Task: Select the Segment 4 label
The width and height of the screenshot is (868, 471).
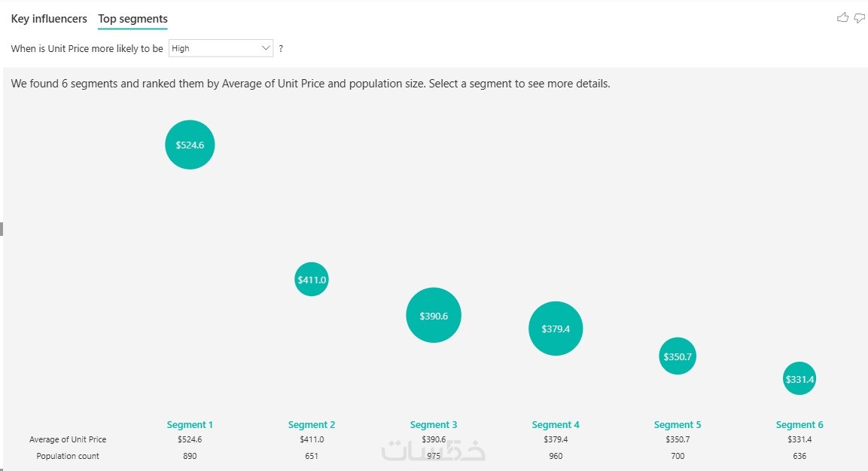Action: [x=556, y=424]
